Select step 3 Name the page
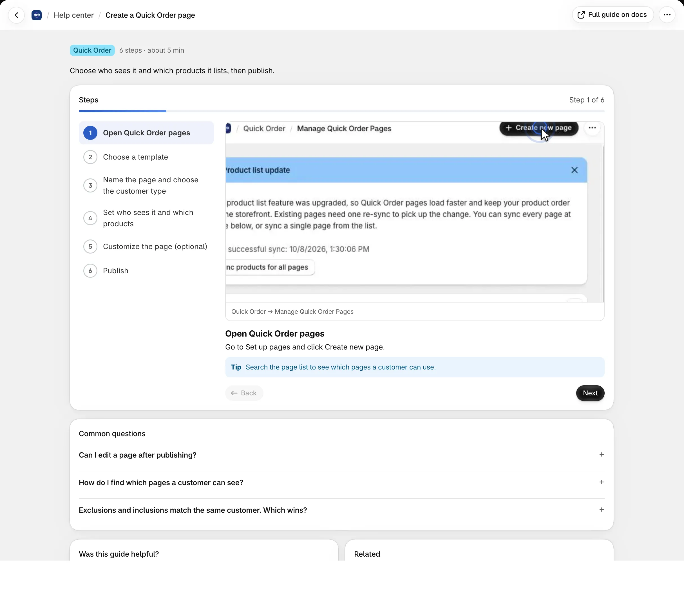The image size is (684, 616). [146, 185]
